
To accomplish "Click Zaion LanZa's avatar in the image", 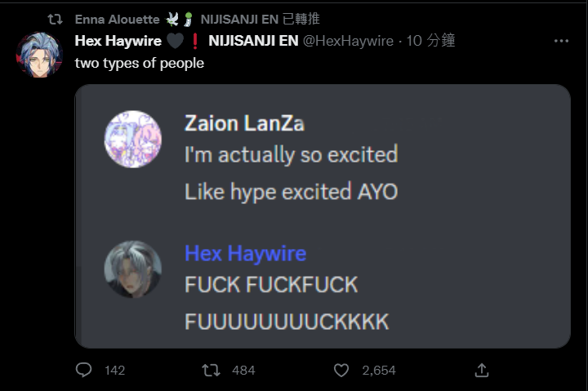I will [133, 139].
